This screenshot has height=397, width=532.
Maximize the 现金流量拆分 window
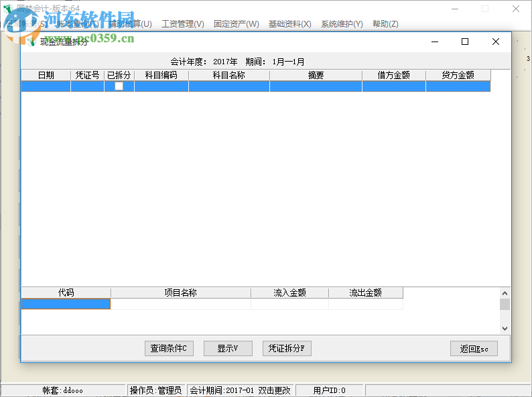tap(465, 42)
